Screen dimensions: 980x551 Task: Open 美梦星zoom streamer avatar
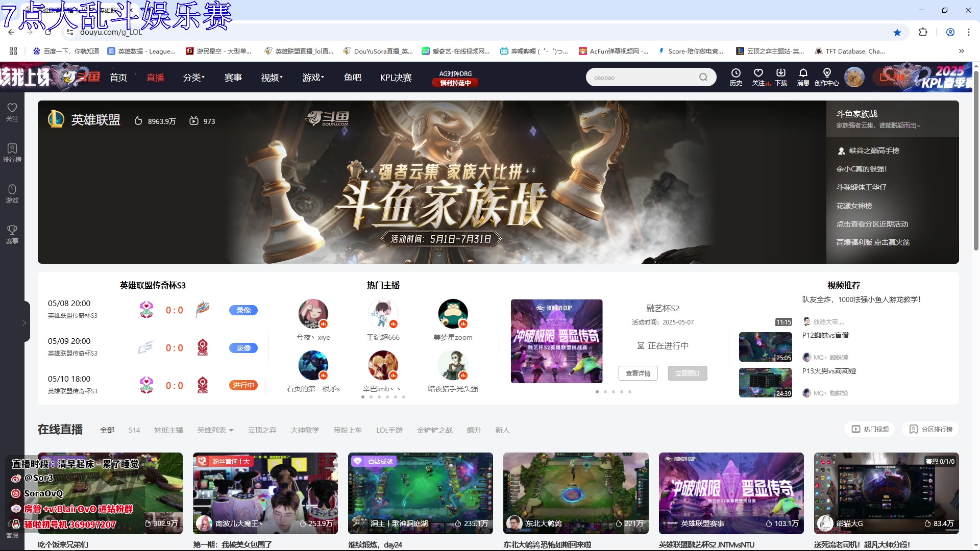(453, 314)
